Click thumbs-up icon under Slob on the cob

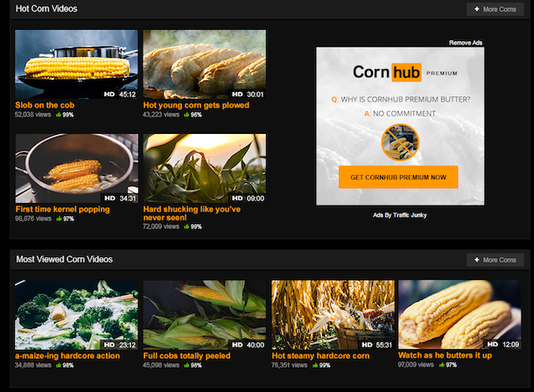(59, 115)
